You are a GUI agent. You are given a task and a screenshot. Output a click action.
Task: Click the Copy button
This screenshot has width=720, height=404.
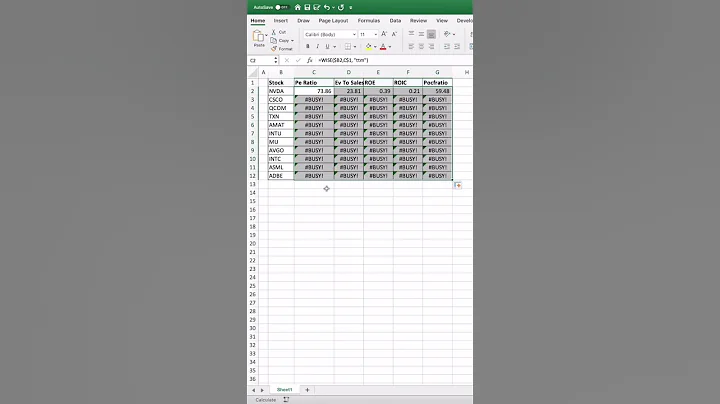[280, 40]
